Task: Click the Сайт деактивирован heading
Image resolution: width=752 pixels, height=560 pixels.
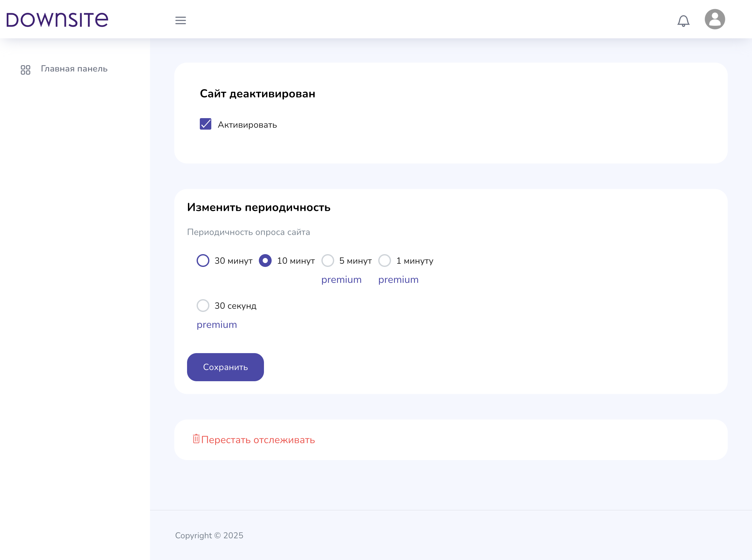Action: click(258, 94)
